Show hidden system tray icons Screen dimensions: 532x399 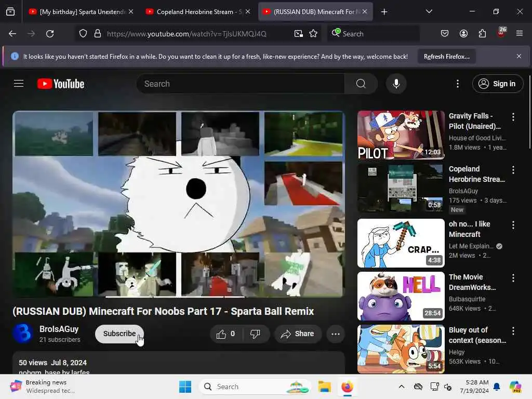coord(402,387)
